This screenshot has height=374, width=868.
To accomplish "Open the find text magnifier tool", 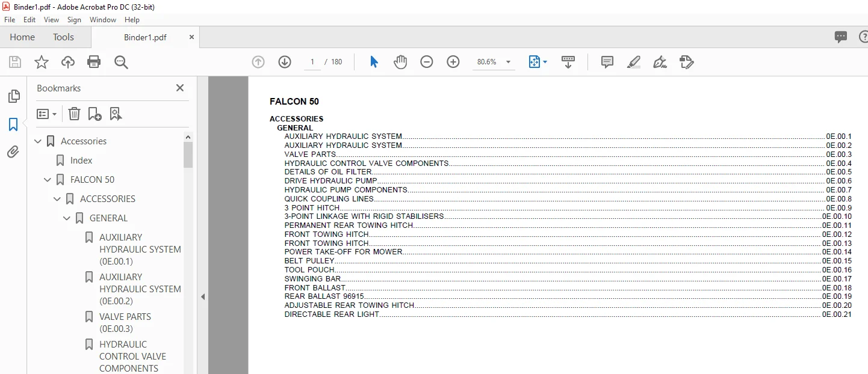I will [x=121, y=62].
